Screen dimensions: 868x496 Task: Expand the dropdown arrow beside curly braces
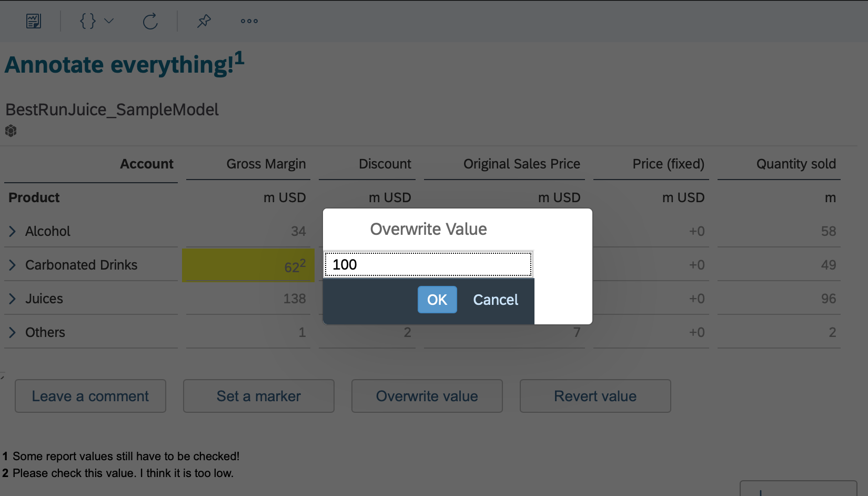pyautogui.click(x=109, y=21)
